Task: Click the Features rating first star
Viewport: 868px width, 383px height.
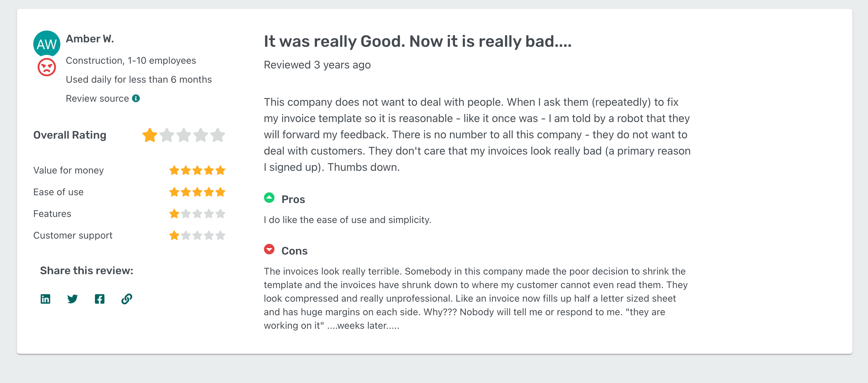Action: (x=174, y=214)
